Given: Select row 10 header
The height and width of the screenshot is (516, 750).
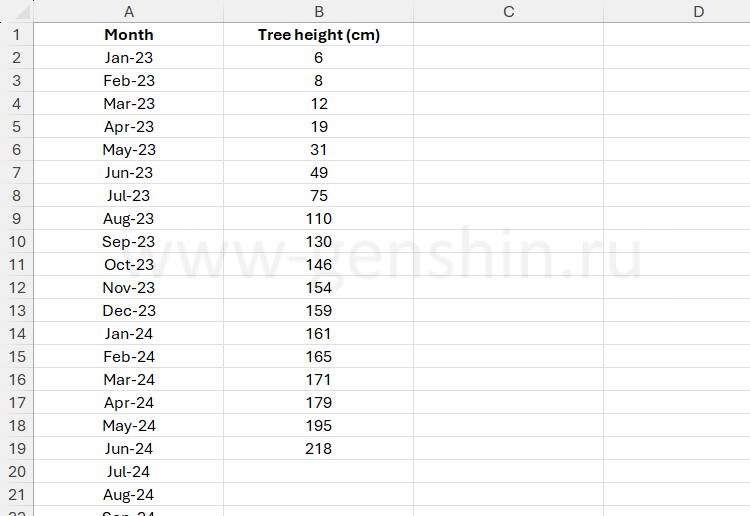Looking at the screenshot, I should [17, 242].
